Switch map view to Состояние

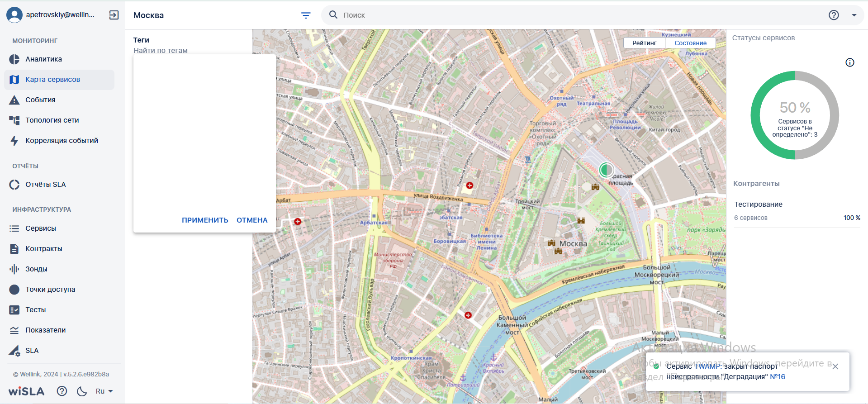690,43
